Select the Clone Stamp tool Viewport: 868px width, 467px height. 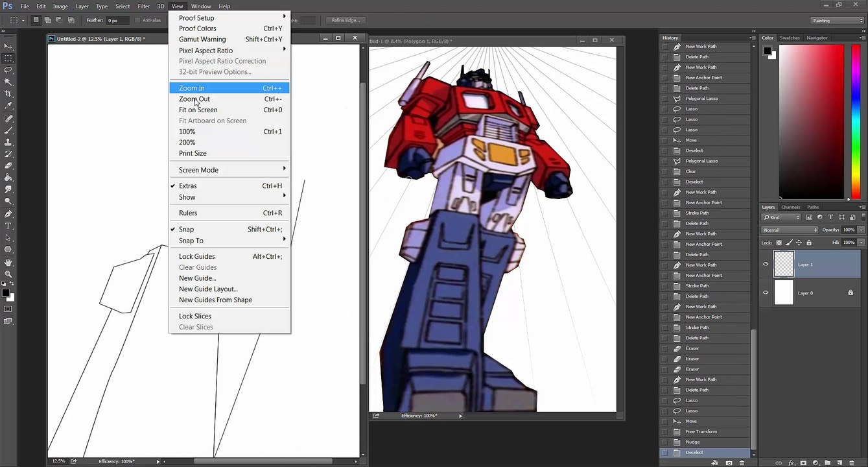8,142
